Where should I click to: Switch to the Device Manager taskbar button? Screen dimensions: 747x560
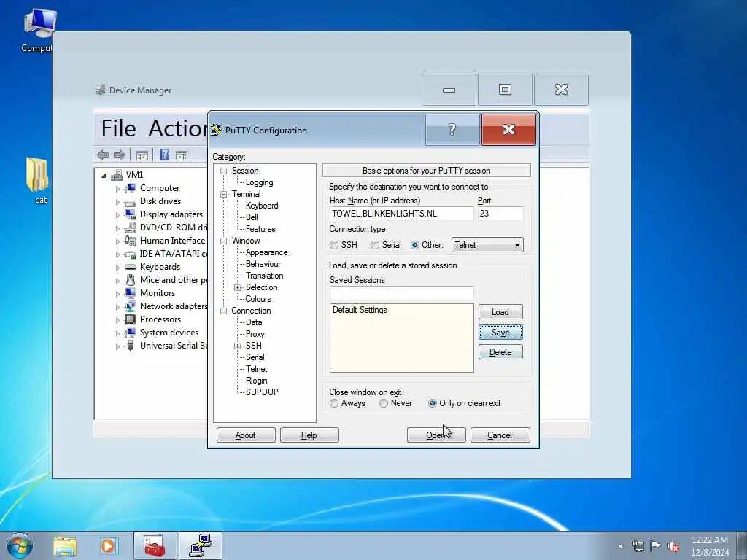tap(155, 545)
